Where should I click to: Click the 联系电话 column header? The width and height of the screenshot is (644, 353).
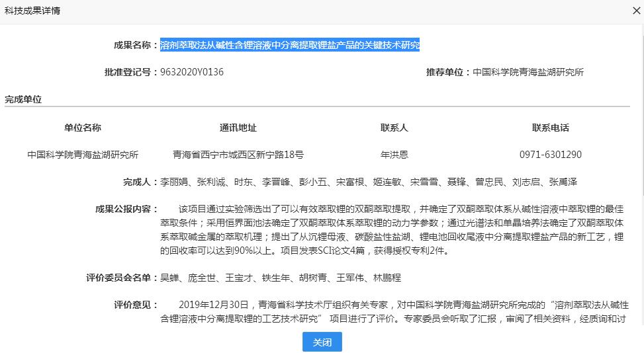pos(551,128)
